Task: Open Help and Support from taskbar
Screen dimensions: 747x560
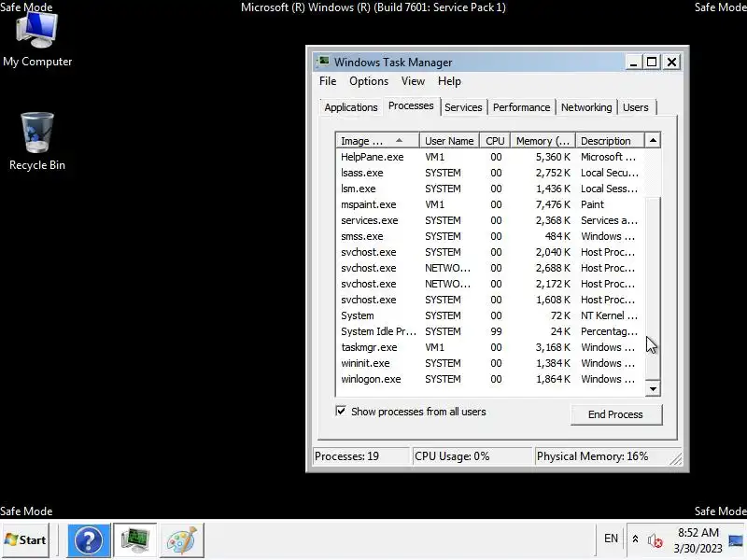Action: [89, 540]
